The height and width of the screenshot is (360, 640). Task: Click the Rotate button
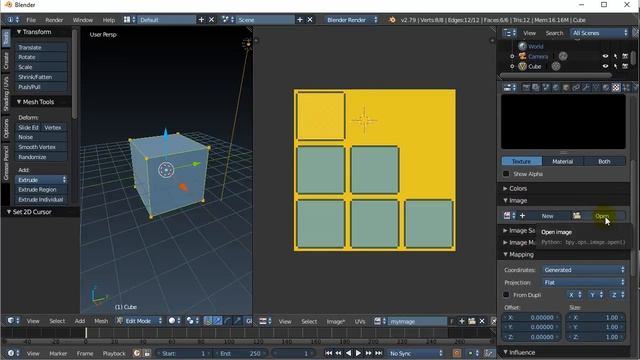point(41,57)
